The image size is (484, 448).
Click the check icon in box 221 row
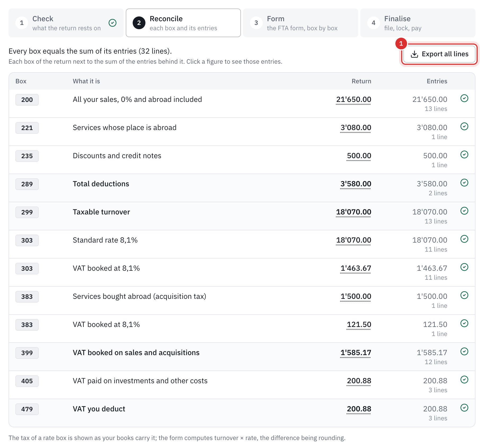click(x=464, y=127)
